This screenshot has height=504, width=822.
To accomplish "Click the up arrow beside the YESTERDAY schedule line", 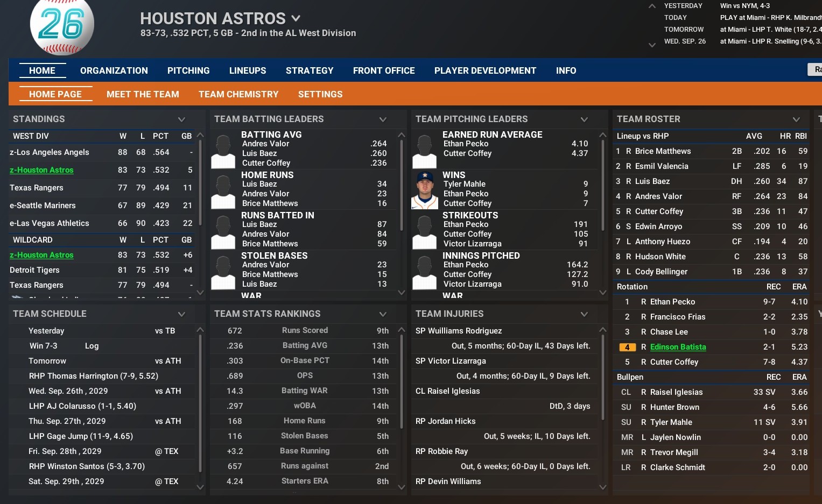I will coord(652,6).
